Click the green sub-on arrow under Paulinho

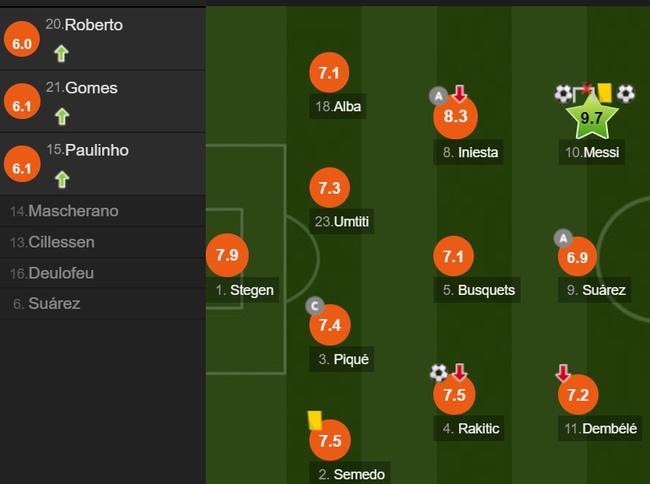[x=62, y=179]
